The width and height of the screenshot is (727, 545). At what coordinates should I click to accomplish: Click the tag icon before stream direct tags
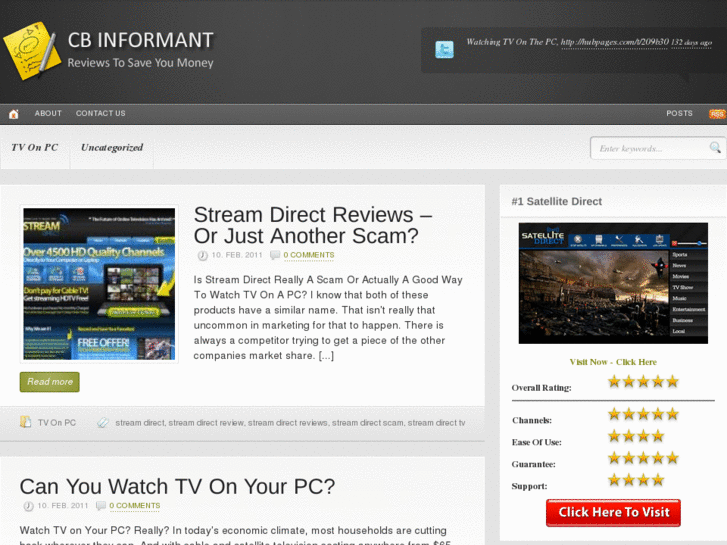point(103,423)
